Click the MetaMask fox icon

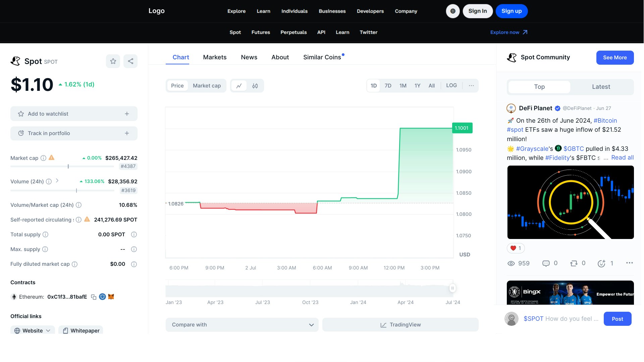tap(111, 297)
